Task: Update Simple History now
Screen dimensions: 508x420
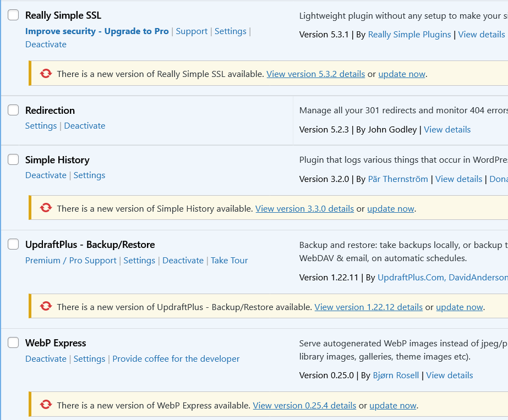Action: coord(391,209)
